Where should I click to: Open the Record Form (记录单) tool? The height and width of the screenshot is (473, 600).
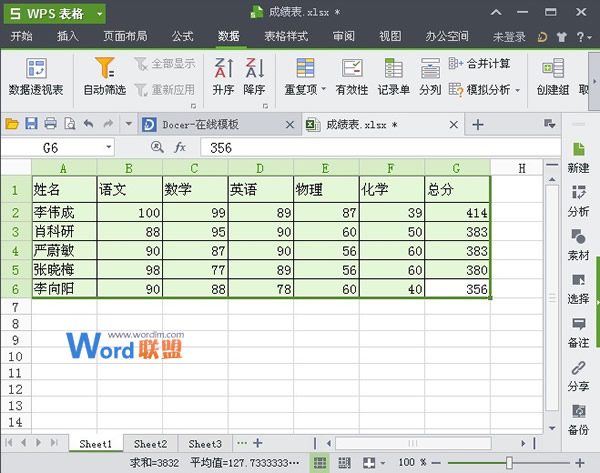393,76
